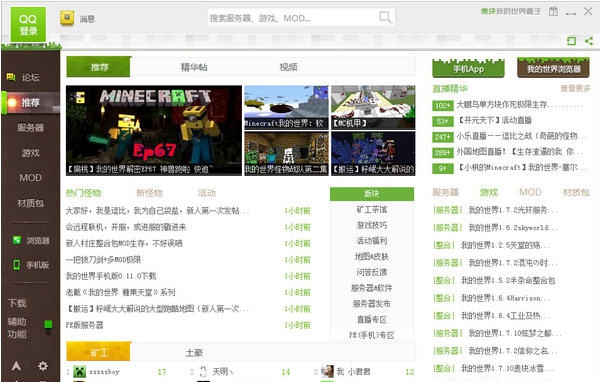
Task: Open post 我的世界手机版0.11.0下载
Action: [111, 276]
